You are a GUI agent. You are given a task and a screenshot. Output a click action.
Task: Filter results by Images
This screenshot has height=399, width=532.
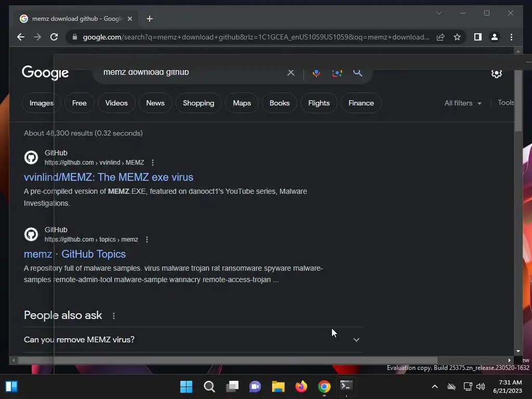point(42,103)
